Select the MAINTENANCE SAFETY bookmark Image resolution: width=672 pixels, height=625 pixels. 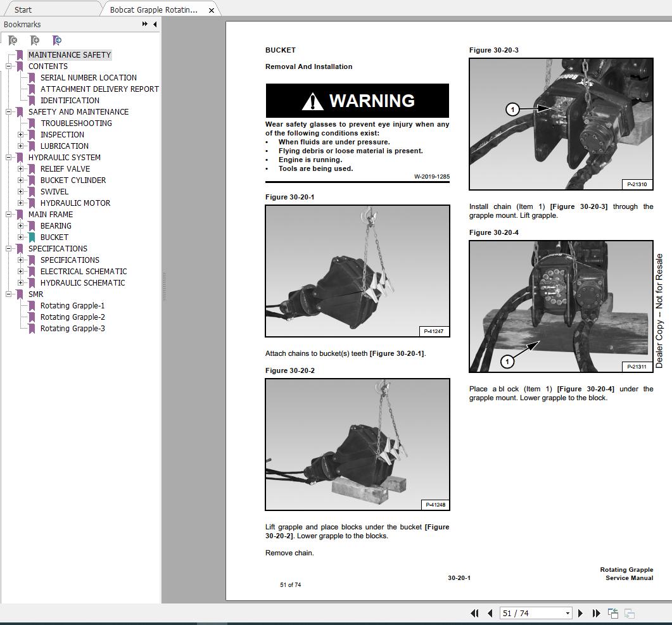pyautogui.click(x=70, y=54)
